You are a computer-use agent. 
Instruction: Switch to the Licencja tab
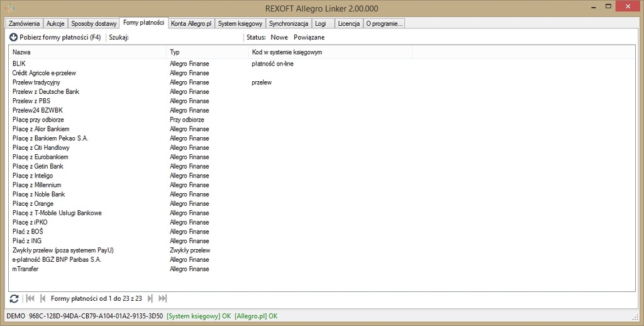coord(348,23)
